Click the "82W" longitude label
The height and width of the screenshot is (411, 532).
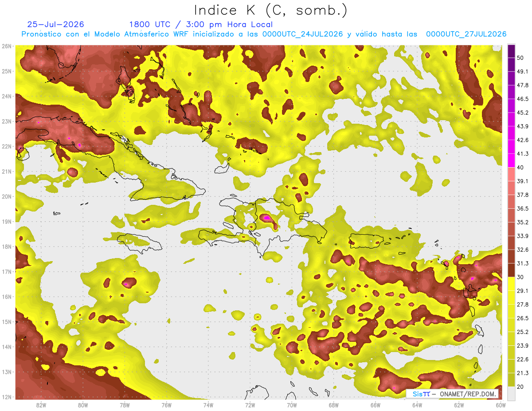41,405
